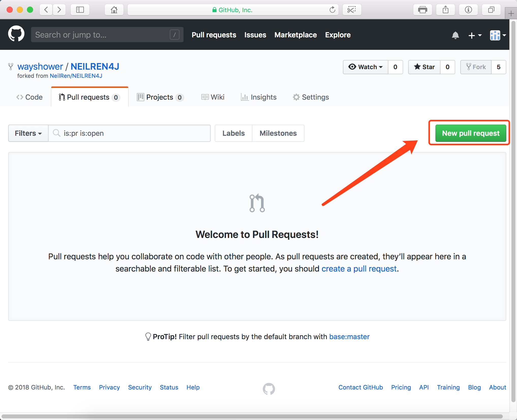Open the Terms footer link
The height and width of the screenshot is (420, 517).
point(82,387)
